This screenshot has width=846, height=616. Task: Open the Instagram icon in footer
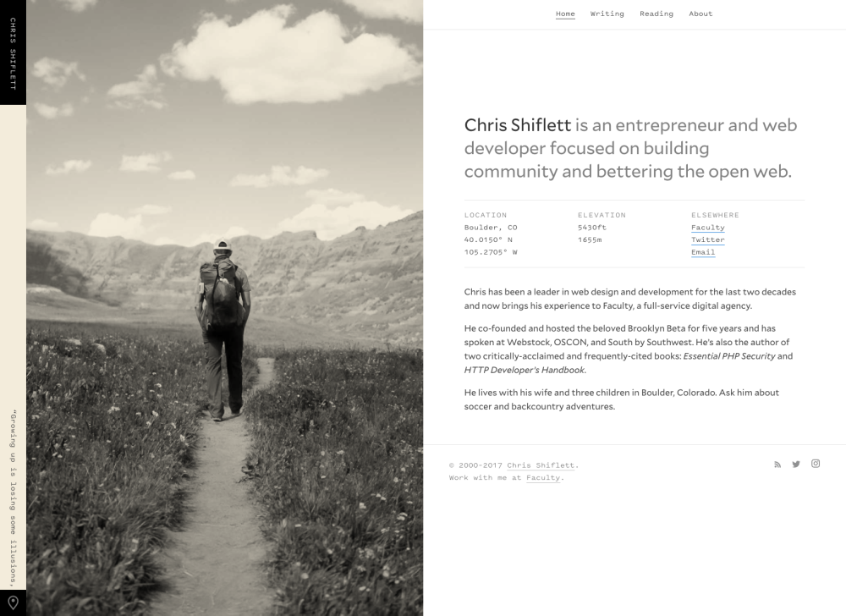tap(816, 464)
